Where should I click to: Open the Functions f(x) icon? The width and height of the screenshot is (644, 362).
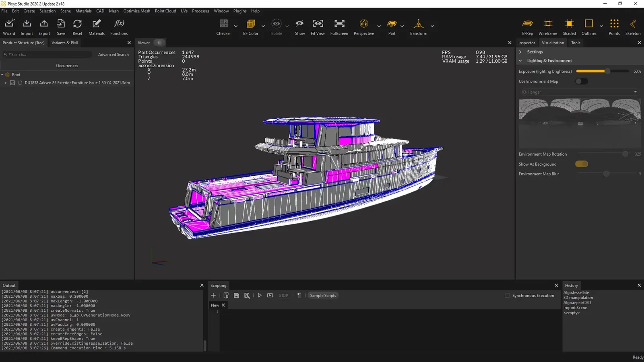coord(119,24)
